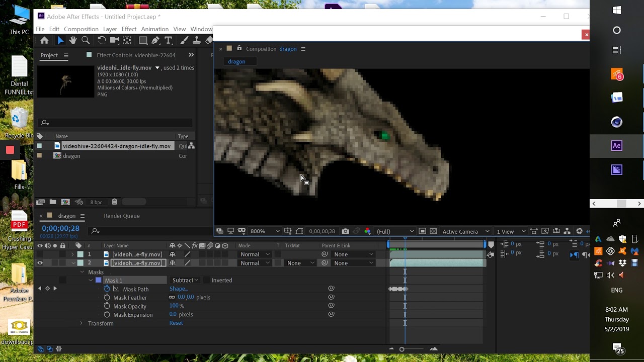Open the show channel RGB icon
This screenshot has height=362, width=644.
pyautogui.click(x=367, y=231)
